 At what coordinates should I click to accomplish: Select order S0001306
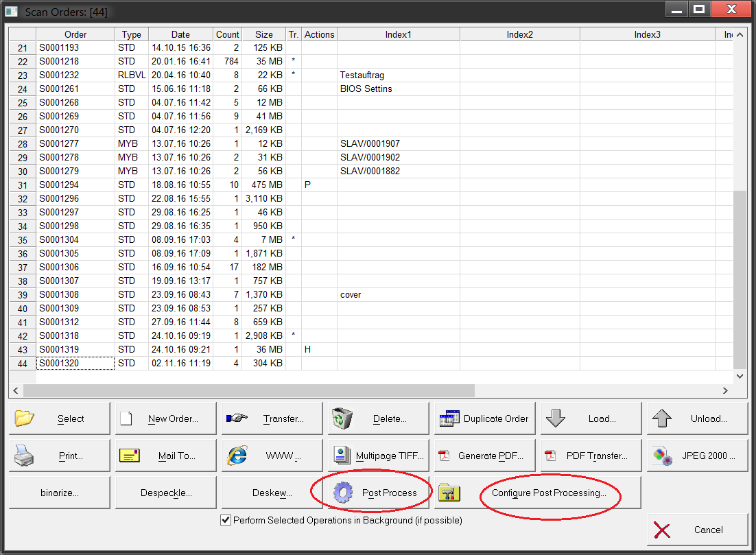[75, 267]
